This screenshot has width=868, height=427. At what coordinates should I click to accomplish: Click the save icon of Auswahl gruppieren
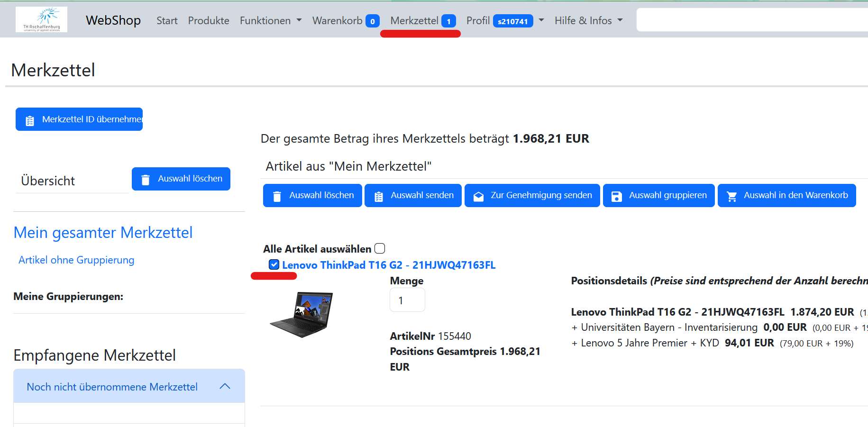coord(616,196)
